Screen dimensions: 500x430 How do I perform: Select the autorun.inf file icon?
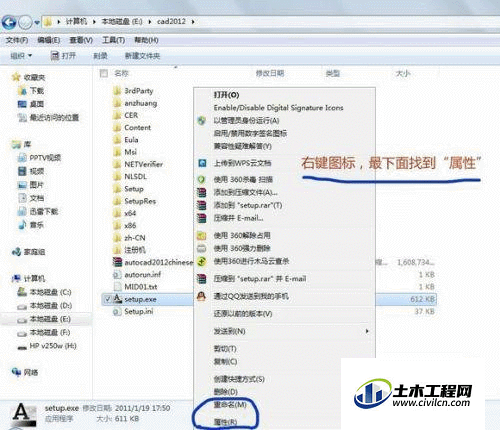click(x=117, y=275)
